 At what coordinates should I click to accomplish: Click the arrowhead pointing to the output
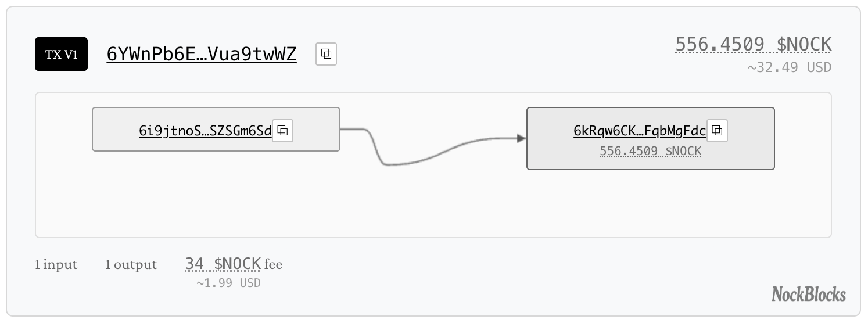521,138
